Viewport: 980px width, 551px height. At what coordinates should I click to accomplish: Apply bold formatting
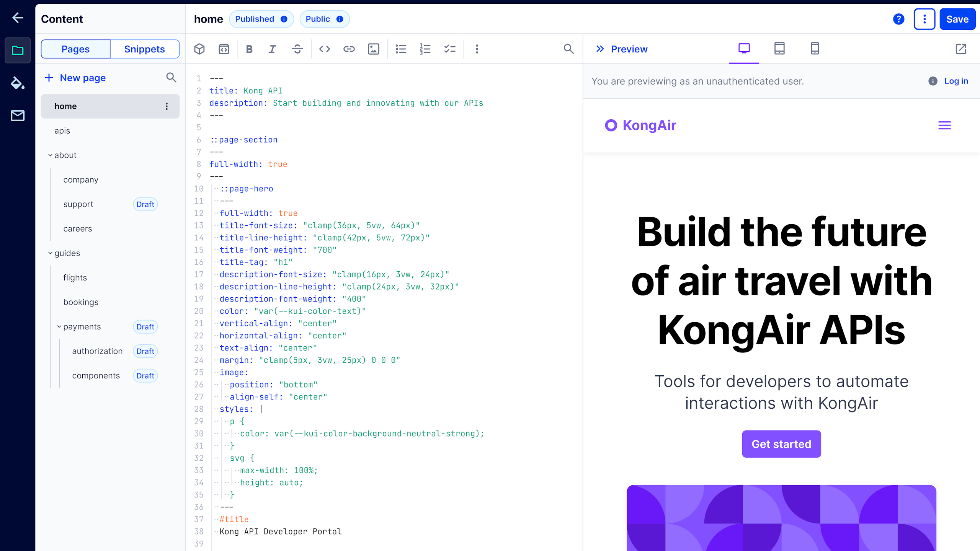click(249, 49)
